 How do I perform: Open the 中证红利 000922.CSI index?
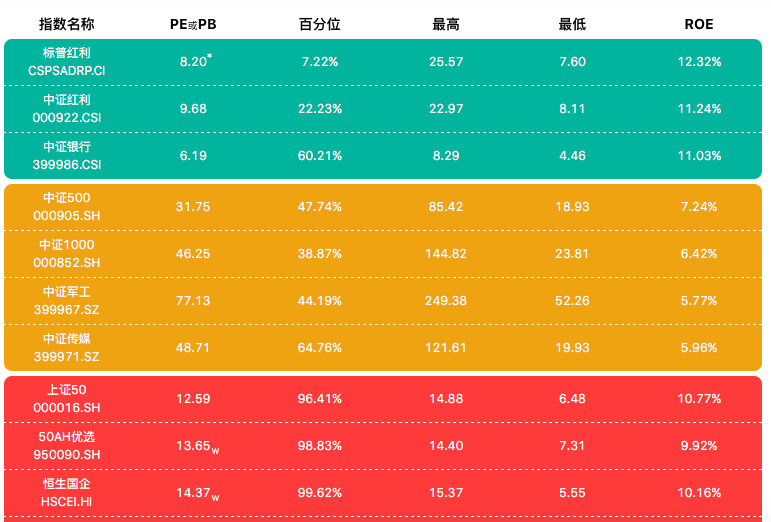click(x=67, y=109)
